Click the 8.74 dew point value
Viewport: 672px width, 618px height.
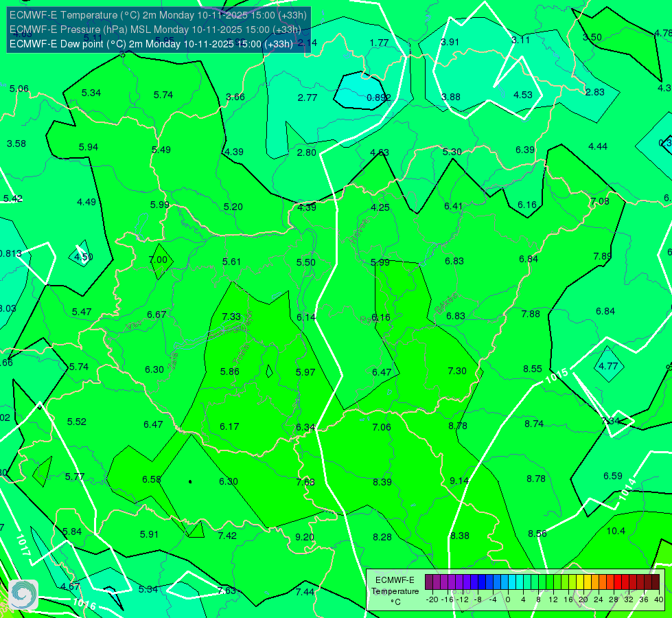pos(534,424)
